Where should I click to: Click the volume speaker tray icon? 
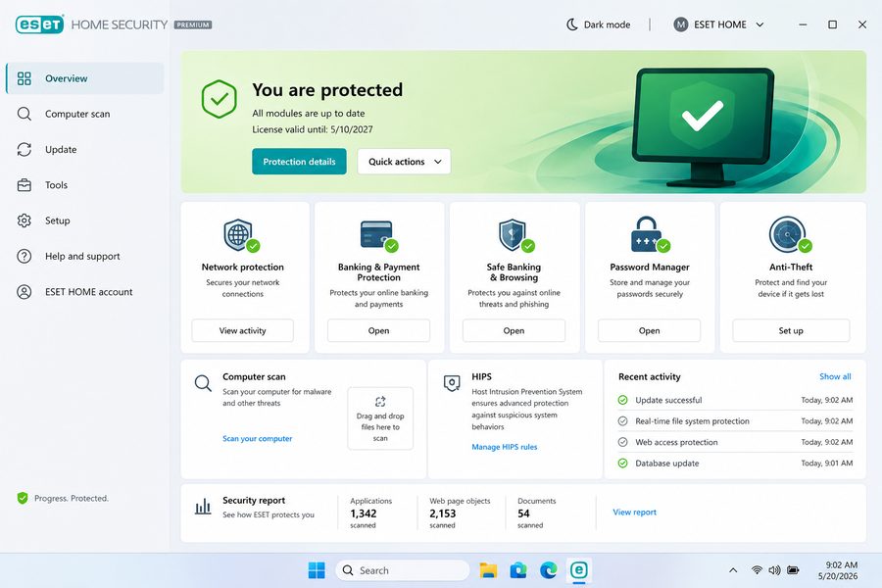774,570
